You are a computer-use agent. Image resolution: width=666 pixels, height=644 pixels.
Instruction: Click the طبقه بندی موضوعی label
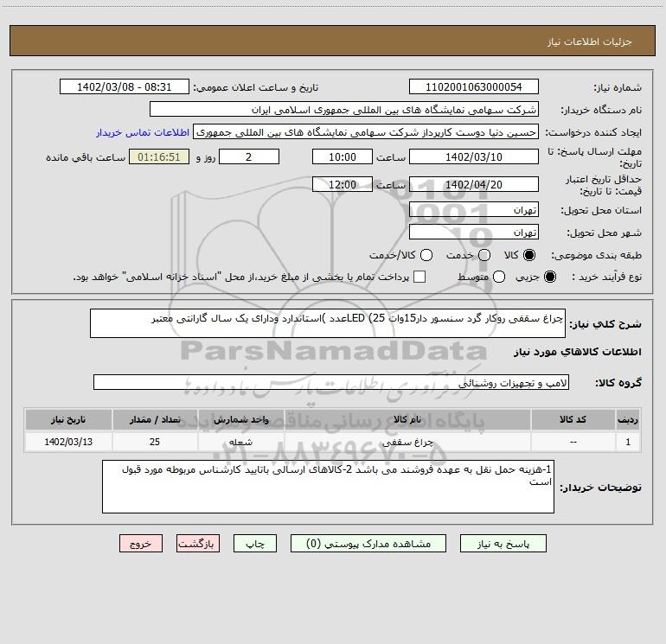(596, 255)
